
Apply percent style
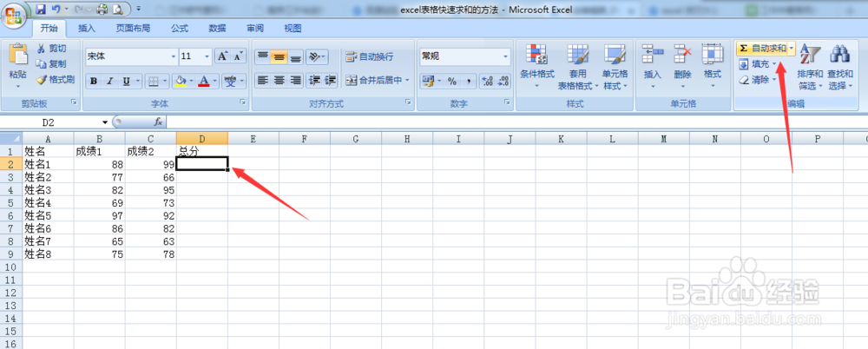point(452,81)
